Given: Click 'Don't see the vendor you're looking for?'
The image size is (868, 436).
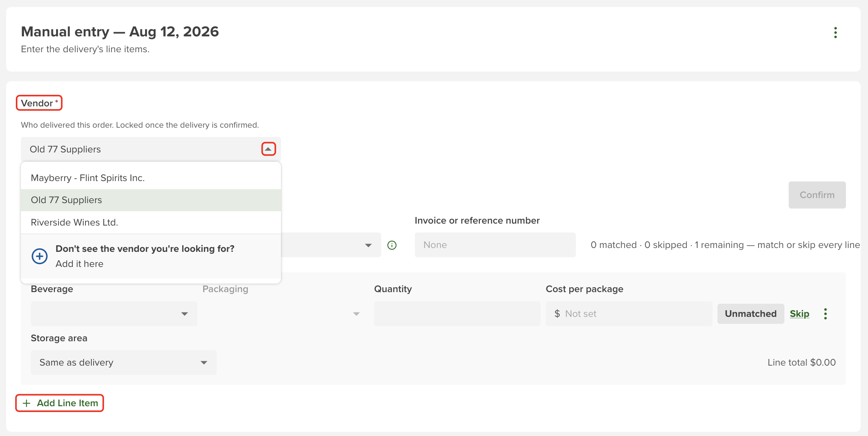Looking at the screenshot, I should point(145,249).
